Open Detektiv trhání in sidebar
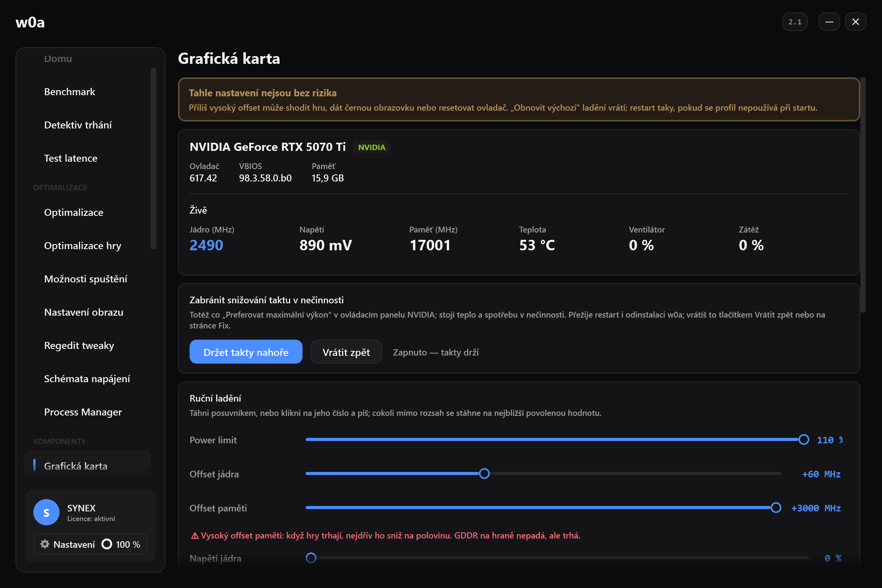Viewport: 882px width, 588px height. (78, 125)
